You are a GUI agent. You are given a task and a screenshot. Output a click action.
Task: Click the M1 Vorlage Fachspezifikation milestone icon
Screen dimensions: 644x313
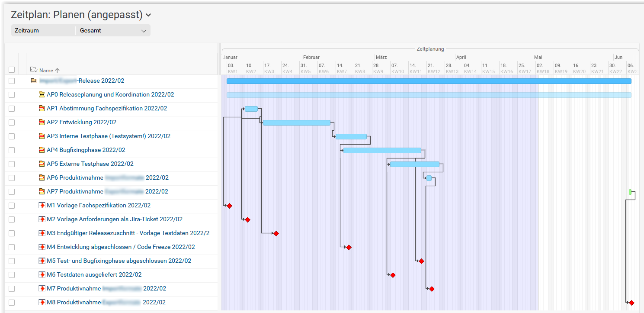(x=42, y=205)
